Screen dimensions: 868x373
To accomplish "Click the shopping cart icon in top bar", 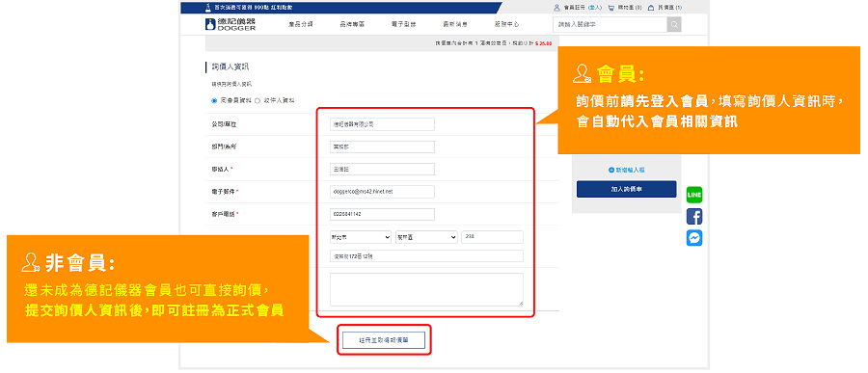I will click(610, 8).
